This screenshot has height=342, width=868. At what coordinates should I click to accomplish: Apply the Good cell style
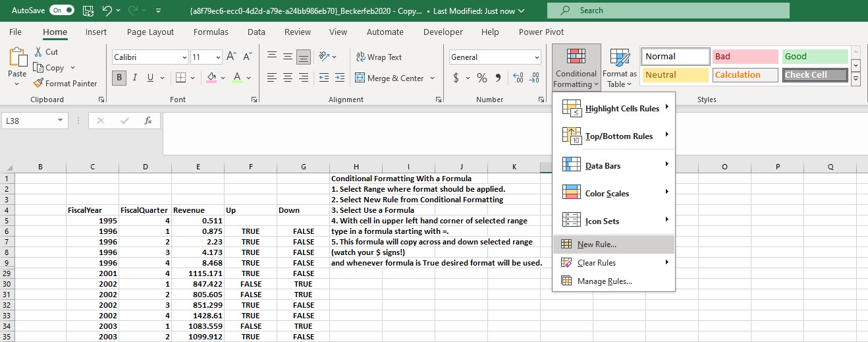coord(814,57)
